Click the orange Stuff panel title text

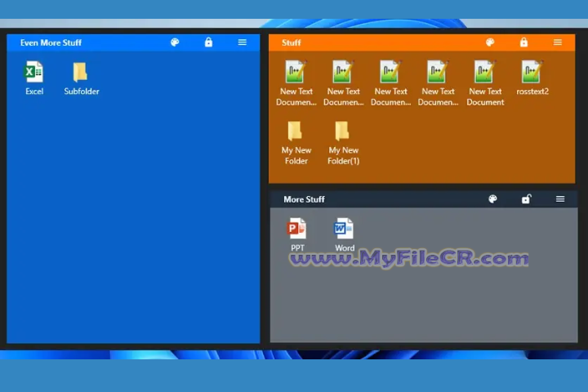292,42
